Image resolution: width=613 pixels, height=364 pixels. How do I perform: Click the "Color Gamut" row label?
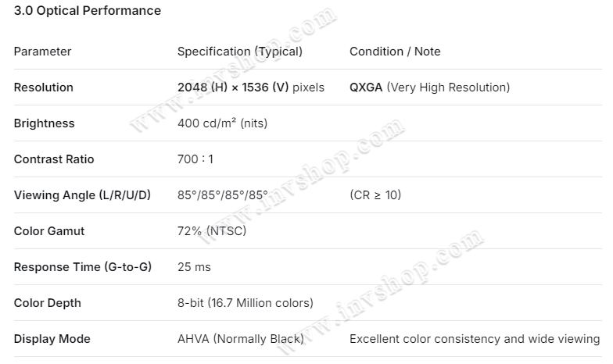click(49, 231)
